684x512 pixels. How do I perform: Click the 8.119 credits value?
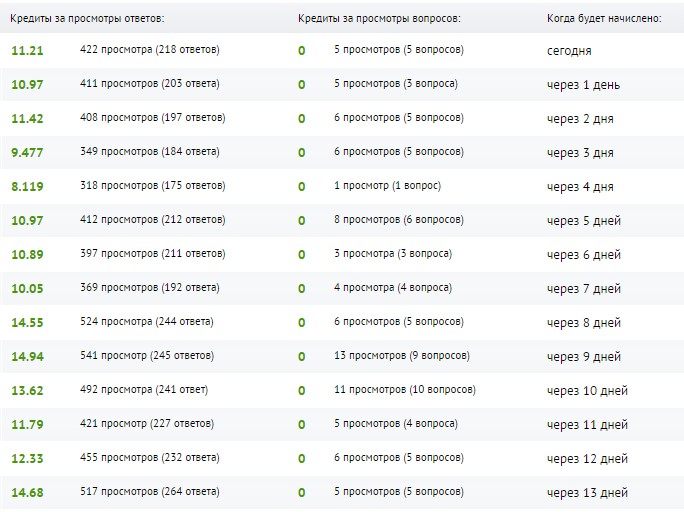[x=27, y=187]
